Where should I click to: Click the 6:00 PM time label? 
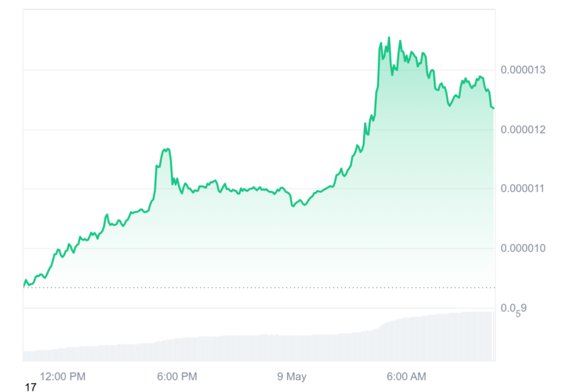177,376
